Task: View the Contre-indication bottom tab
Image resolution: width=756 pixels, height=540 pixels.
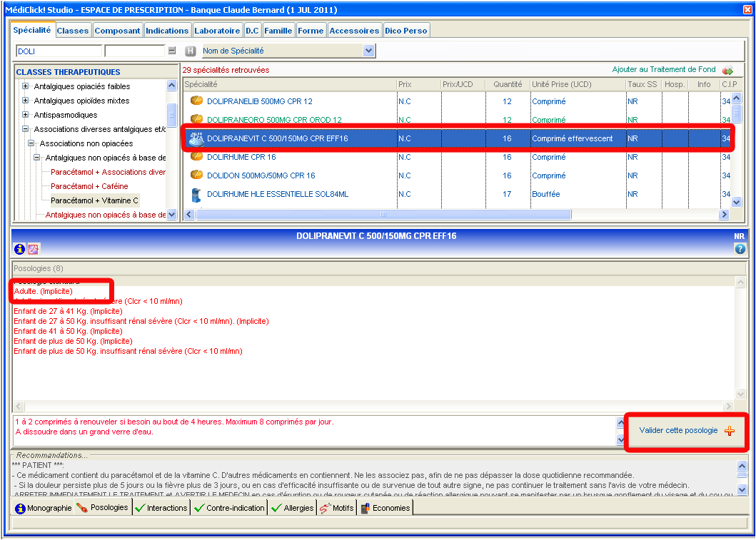Action: [229, 508]
